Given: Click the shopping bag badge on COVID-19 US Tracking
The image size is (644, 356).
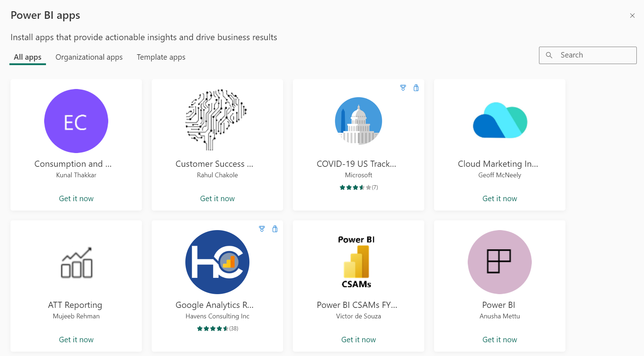Looking at the screenshot, I should click(x=416, y=88).
